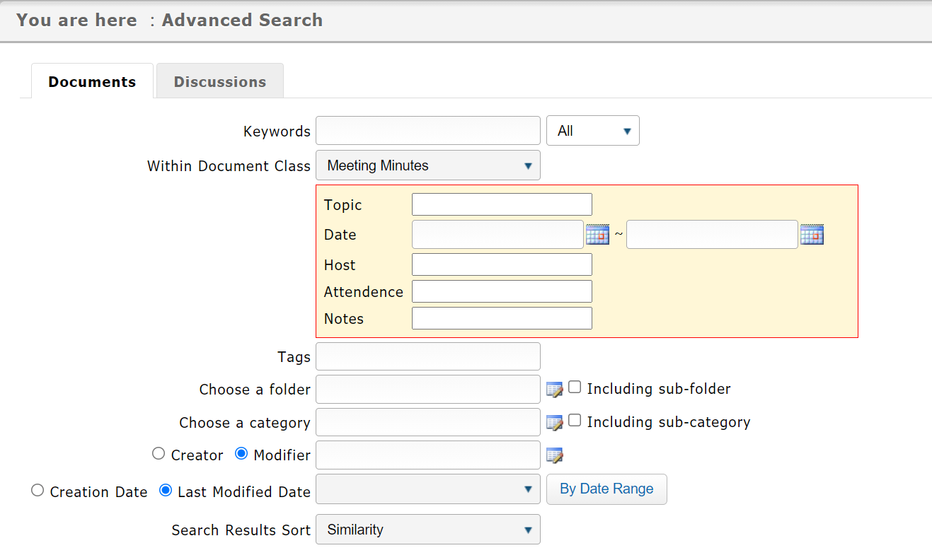Click the modifier user picker icon
Screen dimensions: 932x560
[x=554, y=455]
